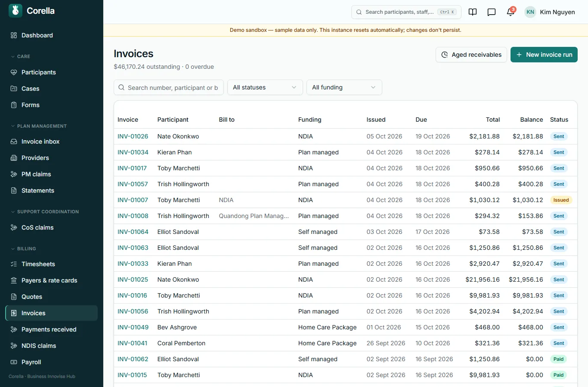Open Aged receivables report
The image size is (588, 387).
point(471,55)
